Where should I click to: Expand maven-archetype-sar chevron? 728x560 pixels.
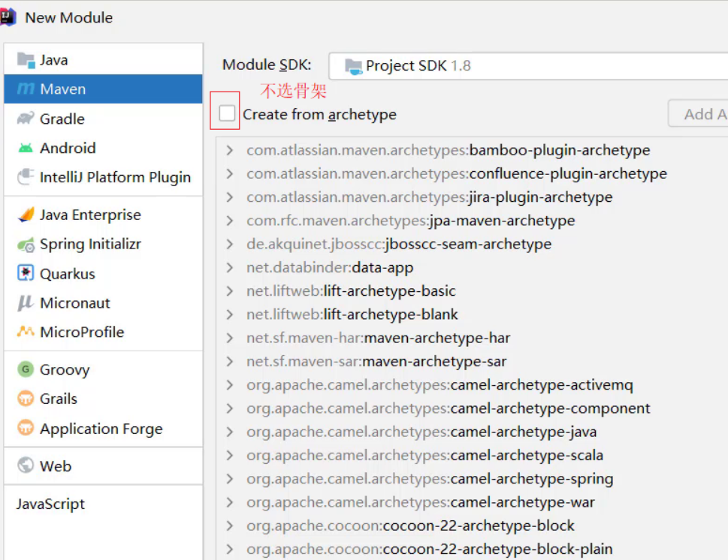coord(229,361)
